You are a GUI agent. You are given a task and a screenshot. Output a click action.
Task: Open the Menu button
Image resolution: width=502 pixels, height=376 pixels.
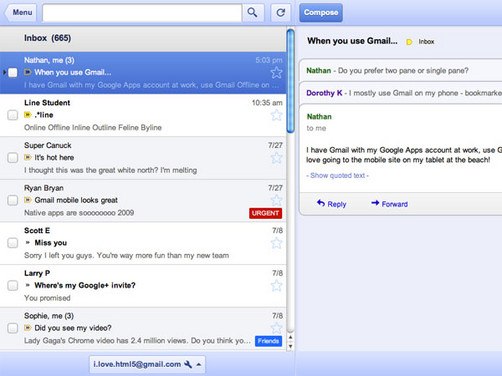pyautogui.click(x=21, y=13)
